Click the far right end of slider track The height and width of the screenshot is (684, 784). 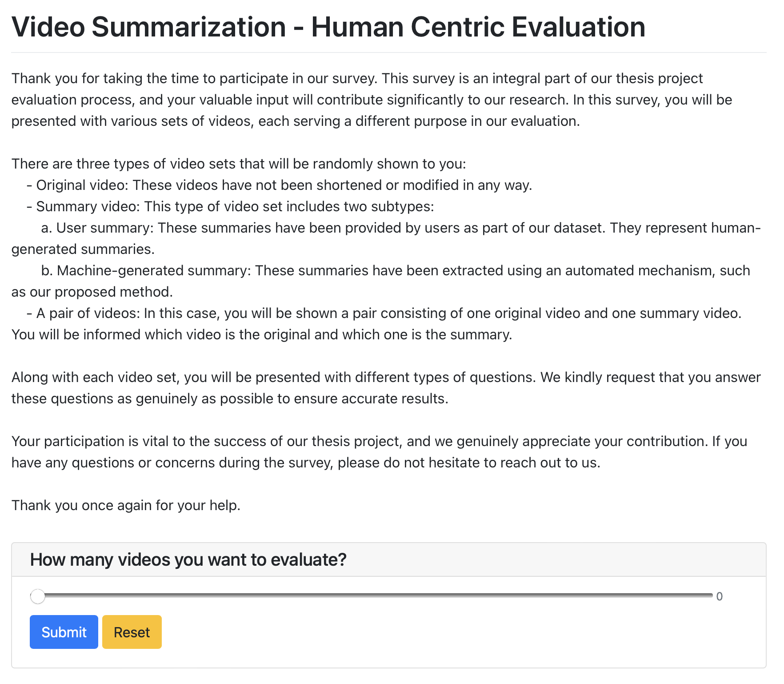click(710, 595)
